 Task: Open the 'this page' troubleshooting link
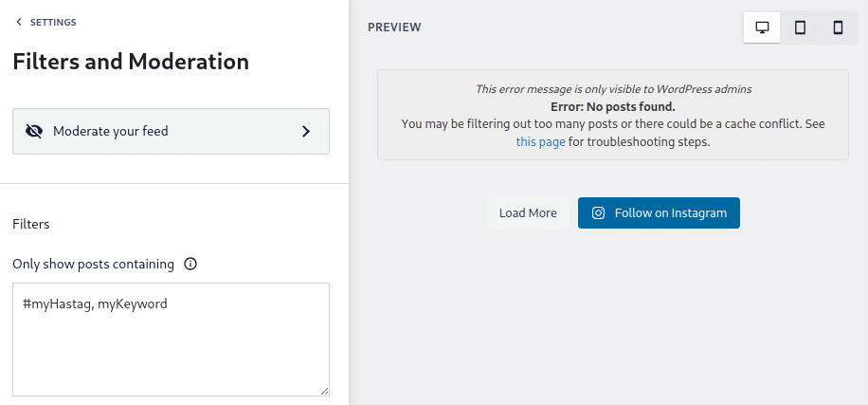click(x=540, y=142)
